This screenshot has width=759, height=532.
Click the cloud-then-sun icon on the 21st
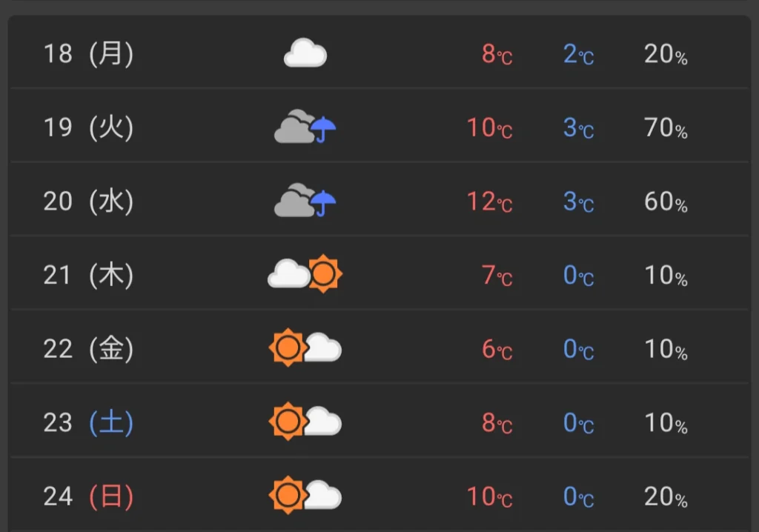point(305,274)
